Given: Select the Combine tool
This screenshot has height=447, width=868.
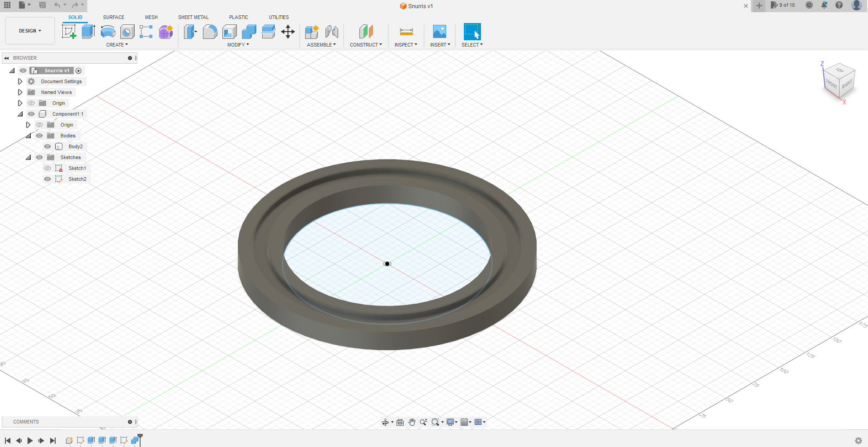Looking at the screenshot, I should click(249, 32).
